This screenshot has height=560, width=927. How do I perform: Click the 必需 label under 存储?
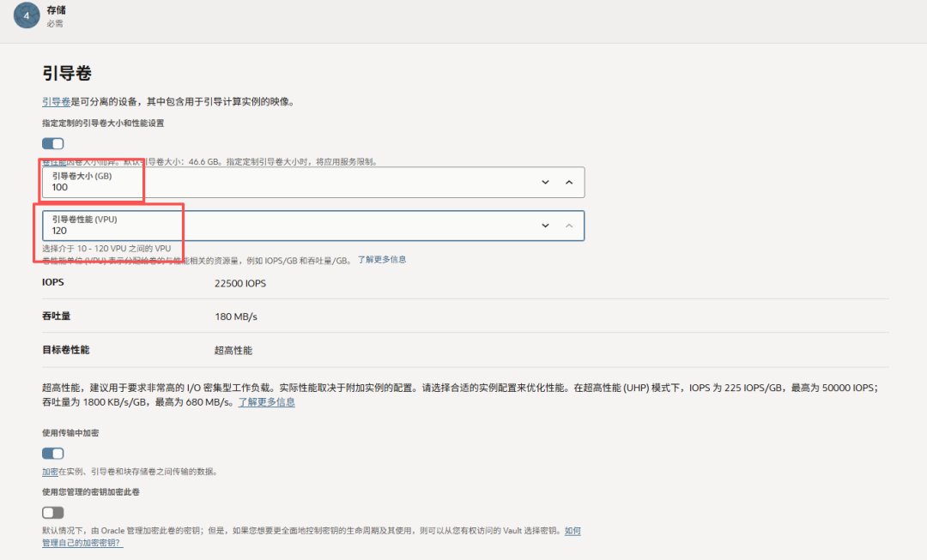point(55,24)
